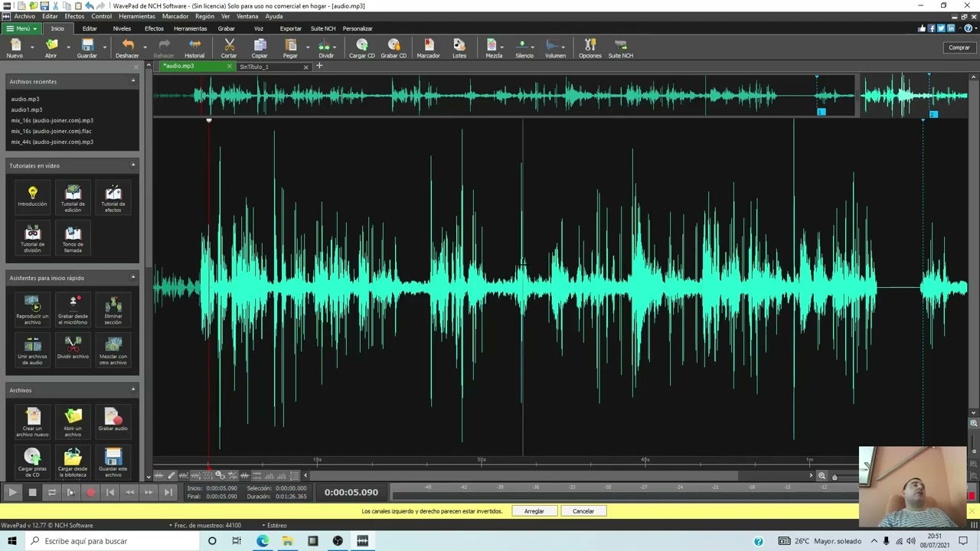
Task: Start the Grabar desde el micrófono assistant
Action: tap(73, 310)
